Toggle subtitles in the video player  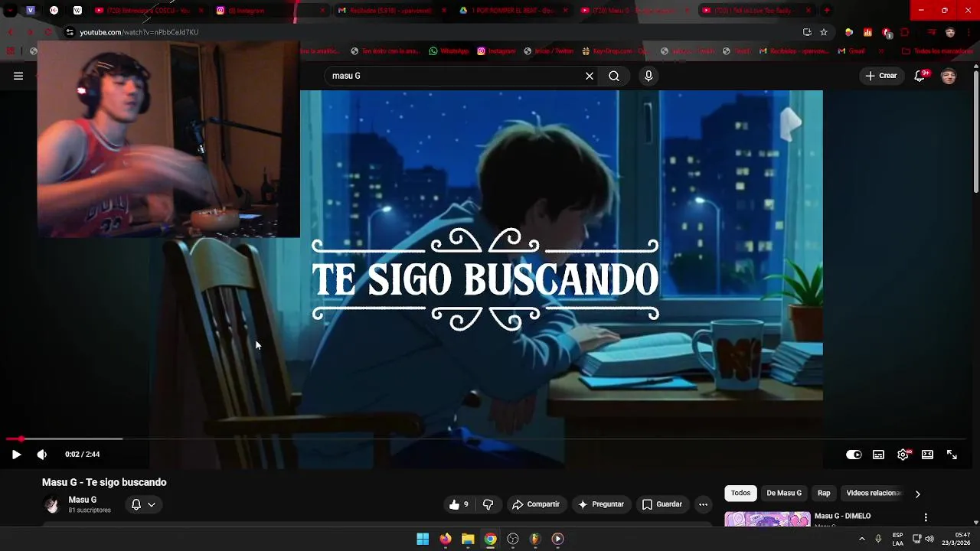[x=878, y=455]
